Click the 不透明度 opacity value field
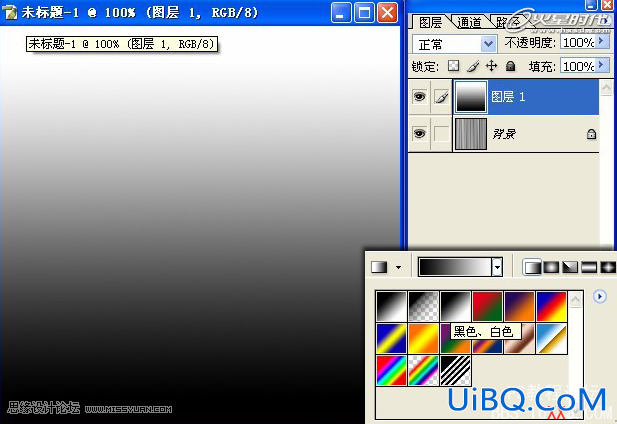This screenshot has height=424, width=617. (x=578, y=42)
